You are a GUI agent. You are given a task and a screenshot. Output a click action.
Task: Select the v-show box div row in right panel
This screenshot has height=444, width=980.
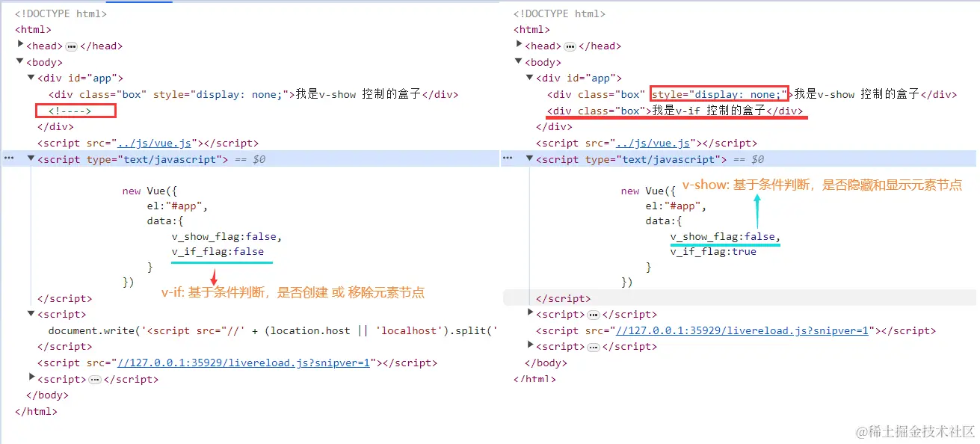752,94
